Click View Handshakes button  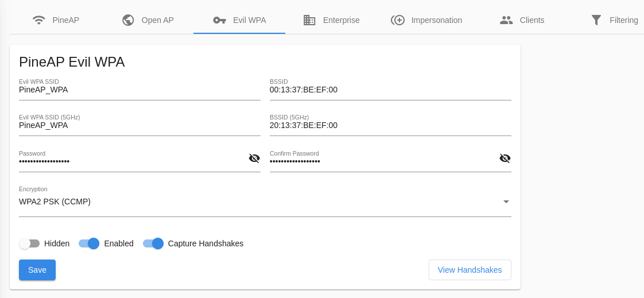(470, 270)
